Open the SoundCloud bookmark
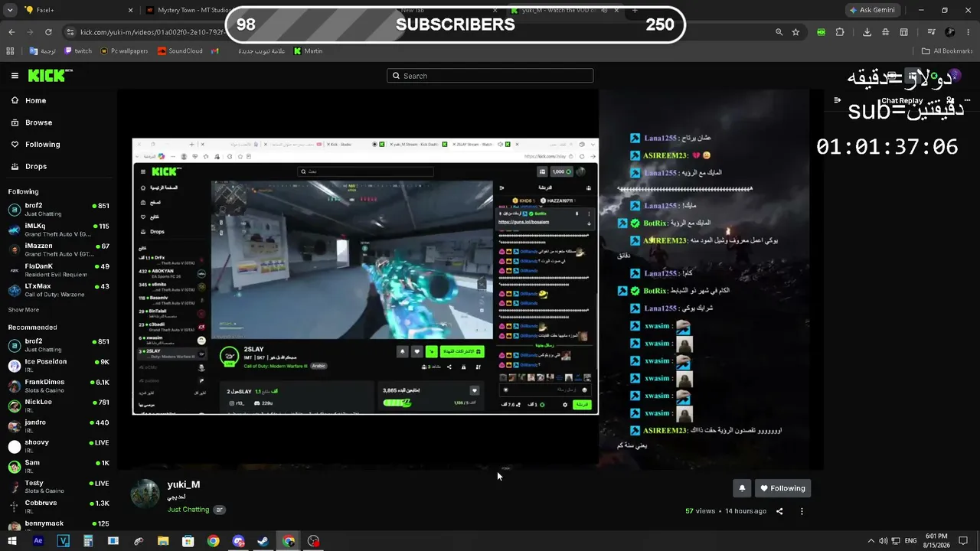 (x=180, y=51)
